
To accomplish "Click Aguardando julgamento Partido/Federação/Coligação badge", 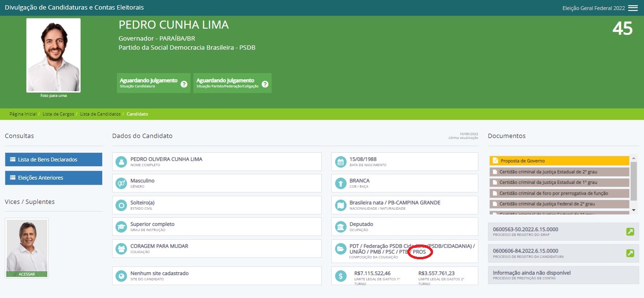I will click(x=232, y=83).
